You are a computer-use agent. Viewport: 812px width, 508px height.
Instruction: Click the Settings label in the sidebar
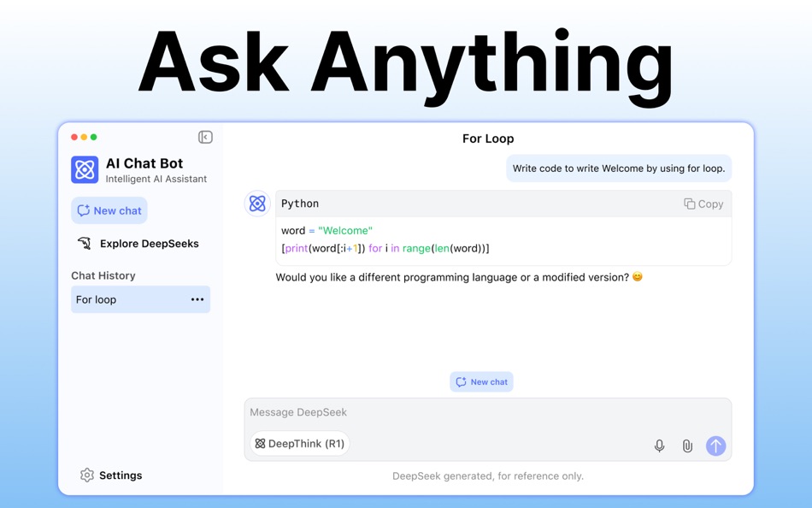(x=121, y=476)
